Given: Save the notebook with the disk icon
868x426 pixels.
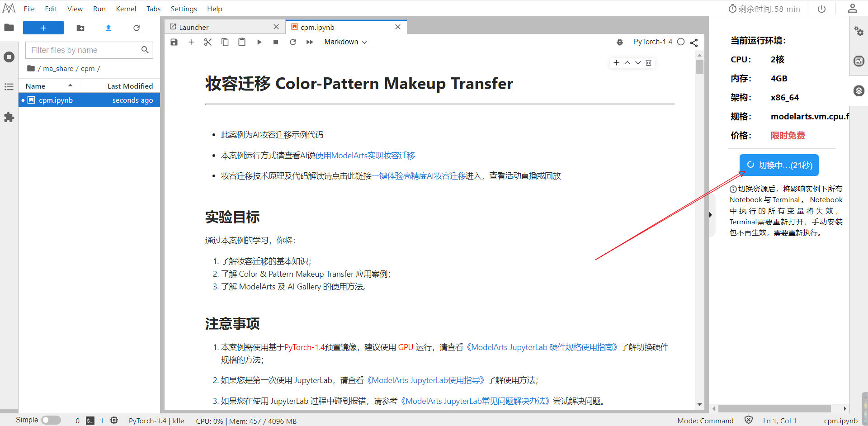Looking at the screenshot, I should pyautogui.click(x=174, y=42).
